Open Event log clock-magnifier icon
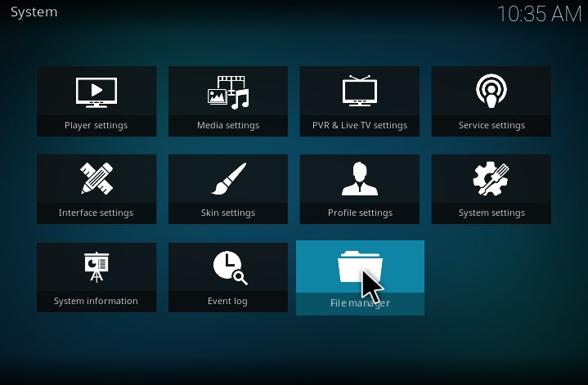Viewport: 588px width, 385px height. [231, 267]
